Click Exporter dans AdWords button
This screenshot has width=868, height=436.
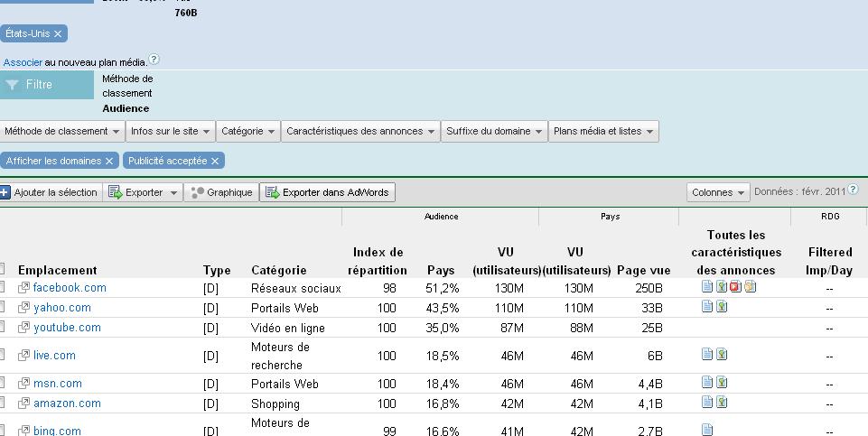[x=327, y=192]
